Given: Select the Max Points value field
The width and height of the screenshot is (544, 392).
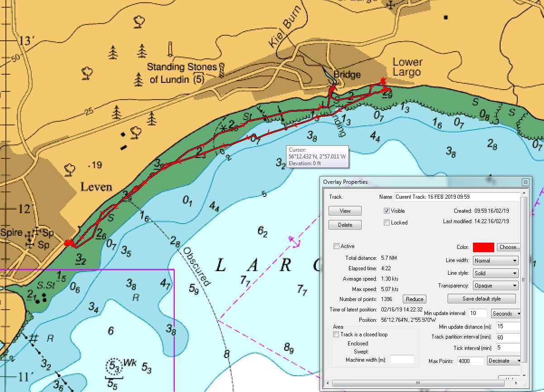Looking at the screenshot, I should (470, 361).
